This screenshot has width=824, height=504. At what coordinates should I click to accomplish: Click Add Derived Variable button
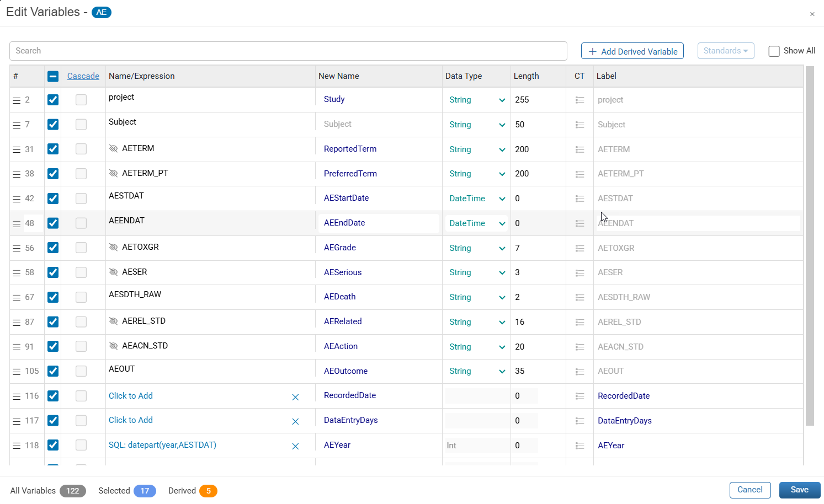pyautogui.click(x=632, y=51)
